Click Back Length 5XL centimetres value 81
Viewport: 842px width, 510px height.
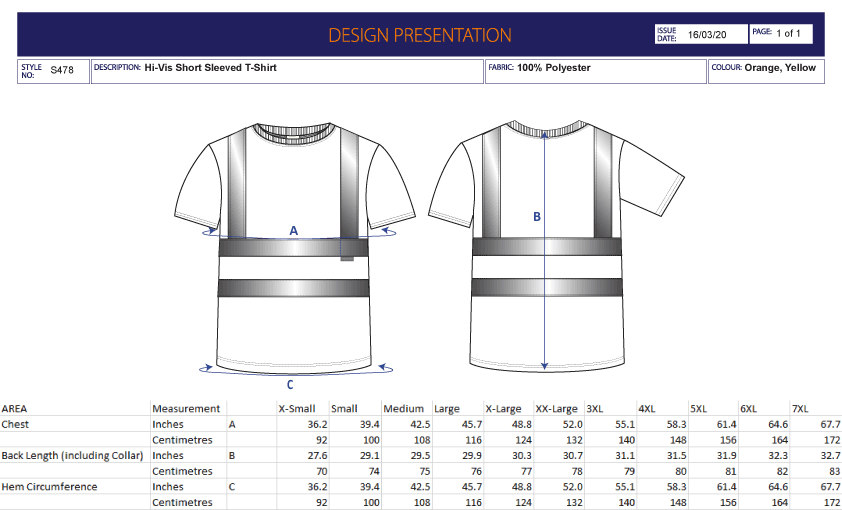(x=731, y=471)
